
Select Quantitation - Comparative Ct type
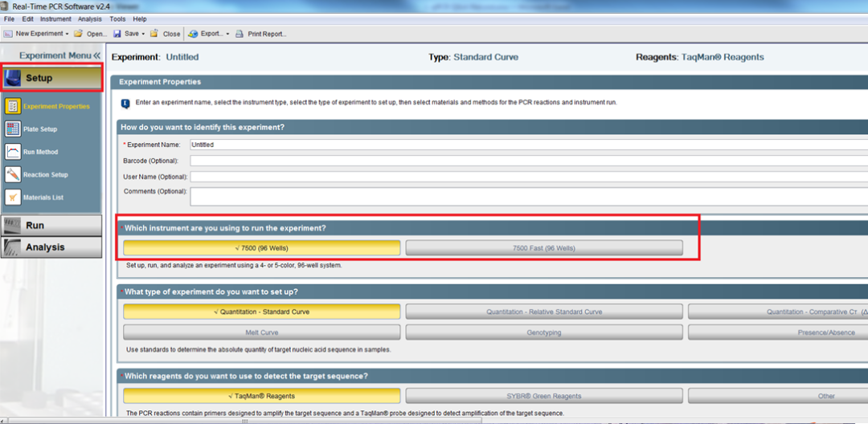(x=778, y=312)
